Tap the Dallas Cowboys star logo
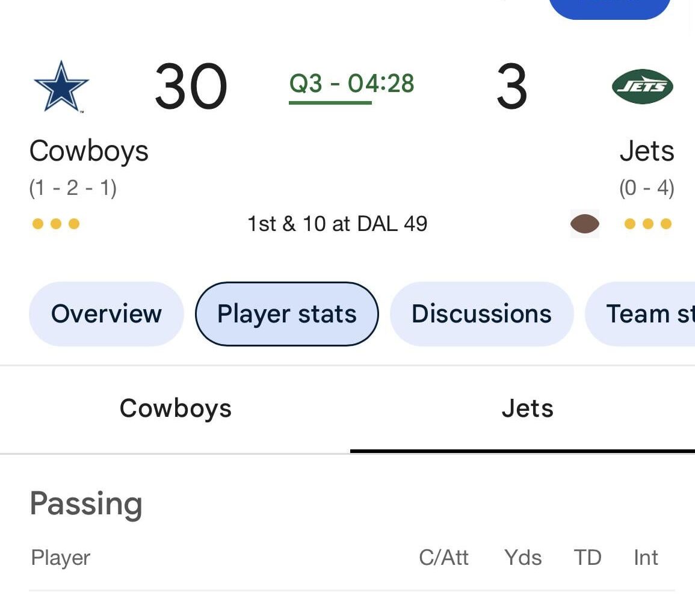This screenshot has width=695, height=616. (x=61, y=86)
